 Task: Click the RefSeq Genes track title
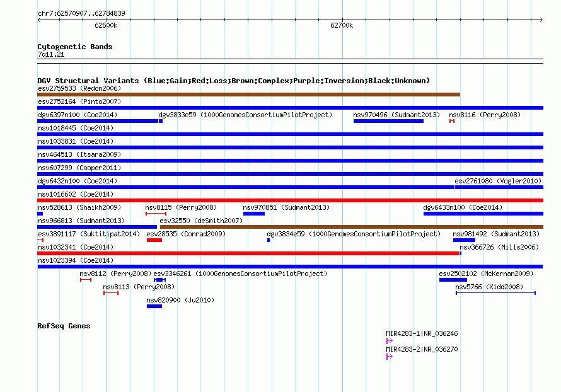click(x=64, y=326)
